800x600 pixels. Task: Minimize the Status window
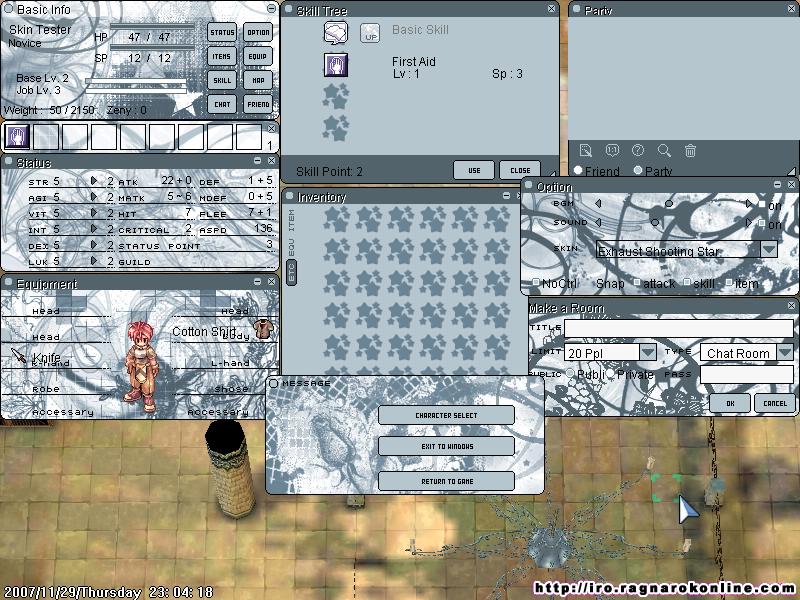click(257, 161)
